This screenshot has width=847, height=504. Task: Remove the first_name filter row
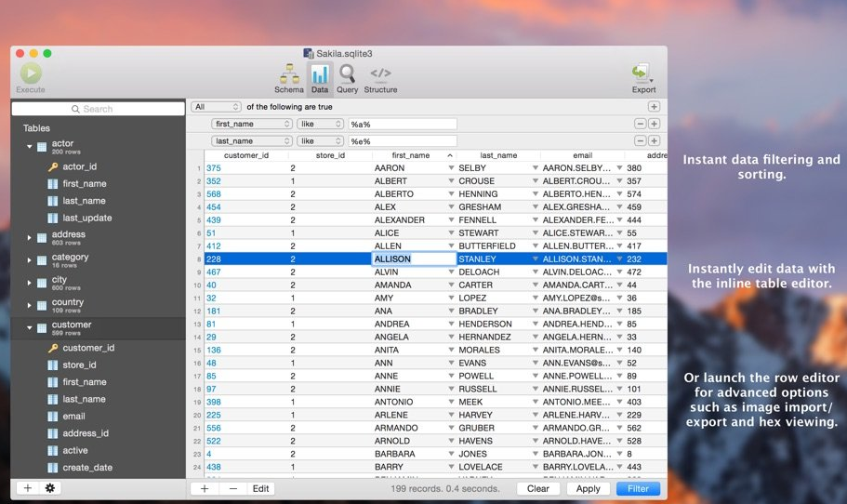640,124
